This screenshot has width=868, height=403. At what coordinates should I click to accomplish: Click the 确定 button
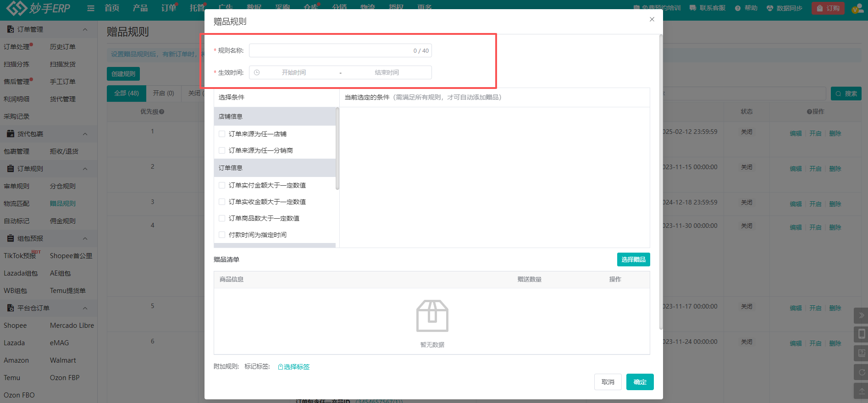click(640, 382)
